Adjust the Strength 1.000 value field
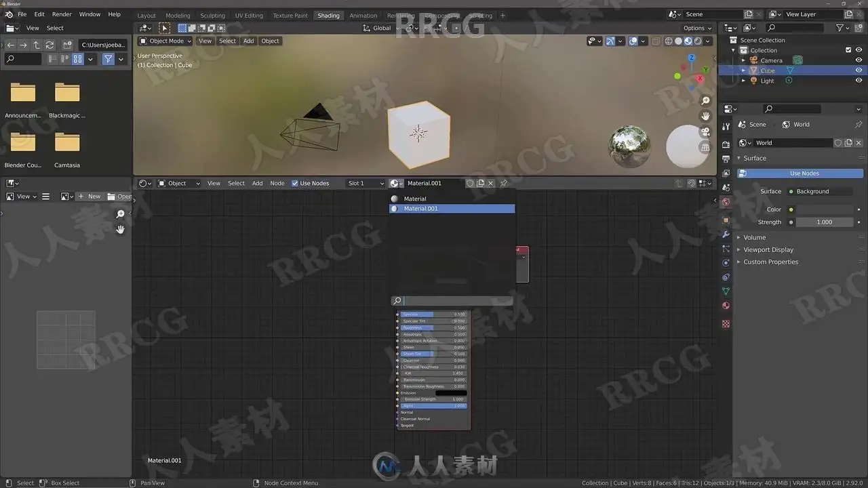The height and width of the screenshot is (488, 868). [x=824, y=222]
